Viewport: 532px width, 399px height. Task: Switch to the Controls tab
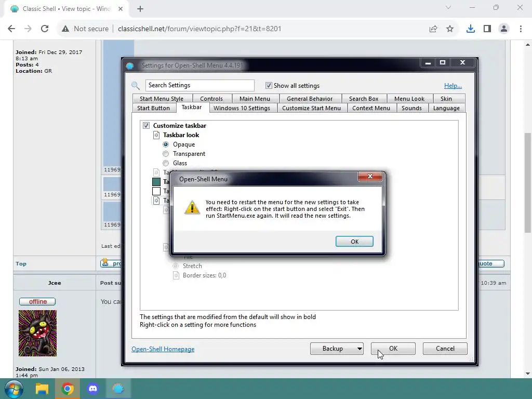click(211, 98)
